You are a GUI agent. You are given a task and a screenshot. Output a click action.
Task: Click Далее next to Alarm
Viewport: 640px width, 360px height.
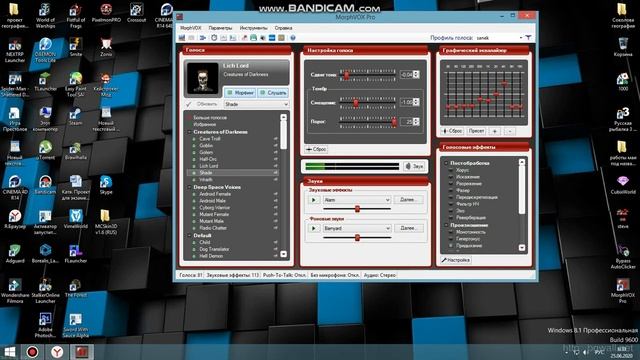pyautogui.click(x=408, y=200)
